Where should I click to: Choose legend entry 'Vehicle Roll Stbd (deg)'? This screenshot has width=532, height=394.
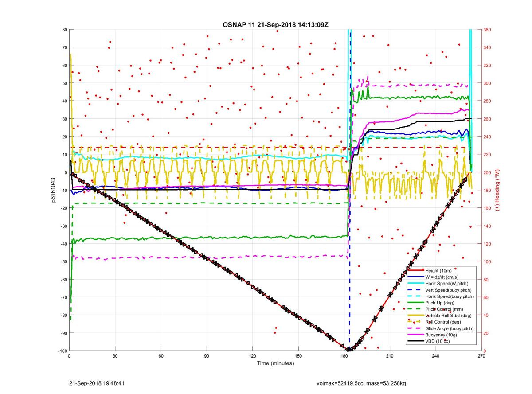[449, 316]
